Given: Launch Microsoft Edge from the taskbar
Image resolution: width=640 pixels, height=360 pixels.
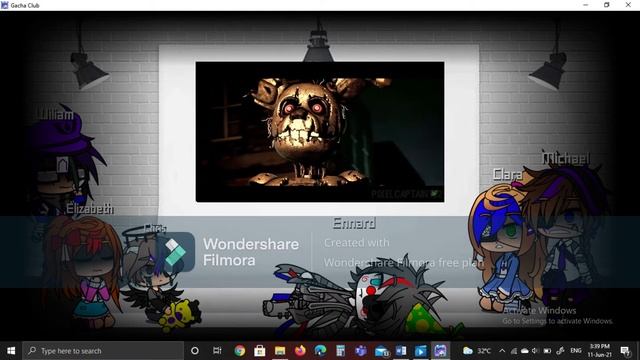Looking at the screenshot, I should coord(320,351).
